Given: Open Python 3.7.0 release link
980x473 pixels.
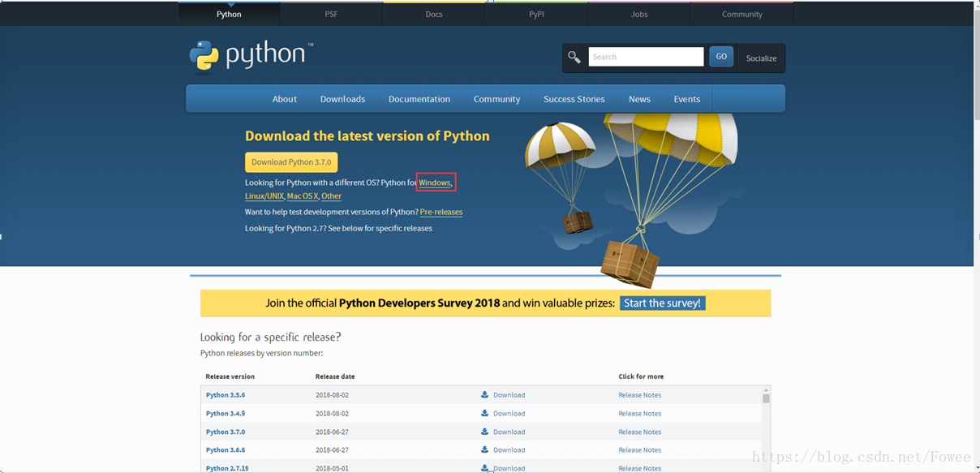Looking at the screenshot, I should [x=226, y=432].
